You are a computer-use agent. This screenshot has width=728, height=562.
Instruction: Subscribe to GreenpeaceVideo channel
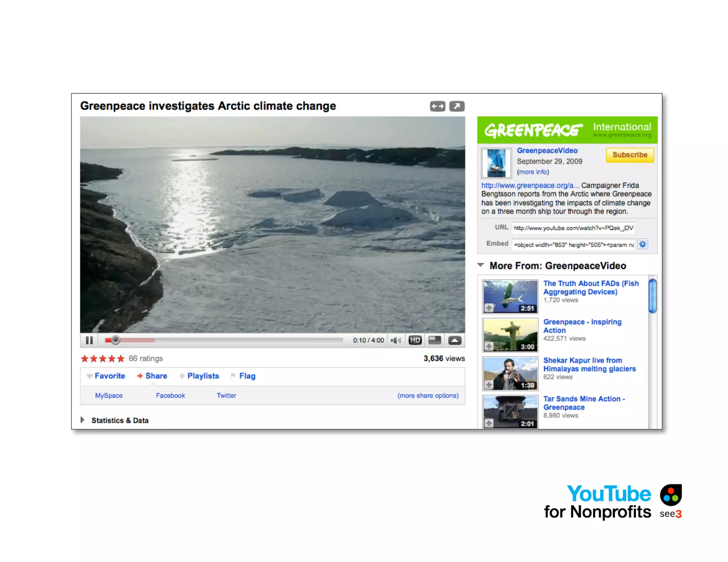click(630, 155)
